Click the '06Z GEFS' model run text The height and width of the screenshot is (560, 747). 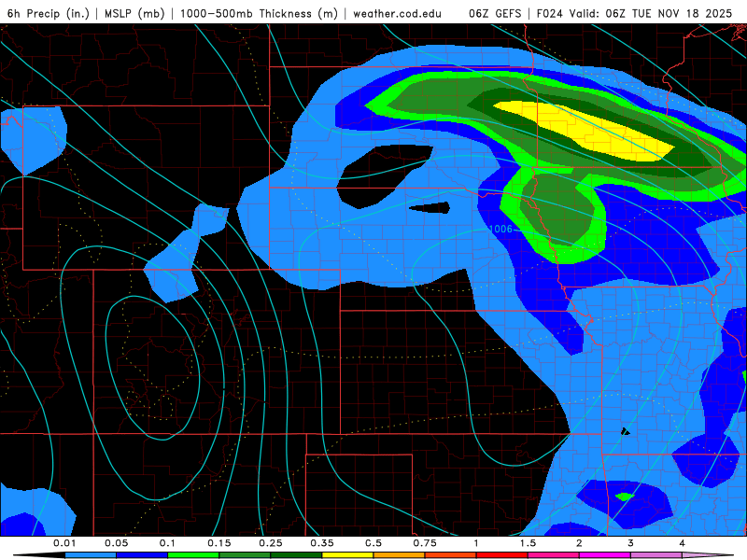point(495,13)
